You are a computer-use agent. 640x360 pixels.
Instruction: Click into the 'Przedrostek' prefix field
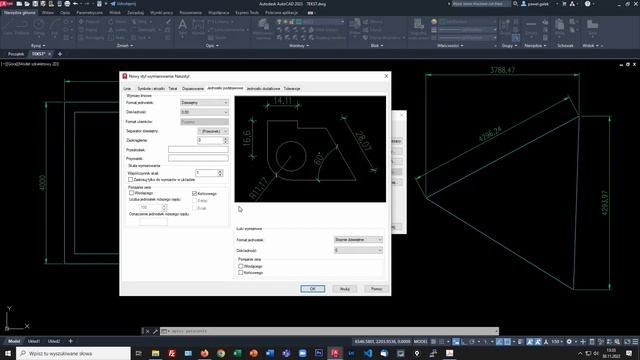[x=198, y=149]
